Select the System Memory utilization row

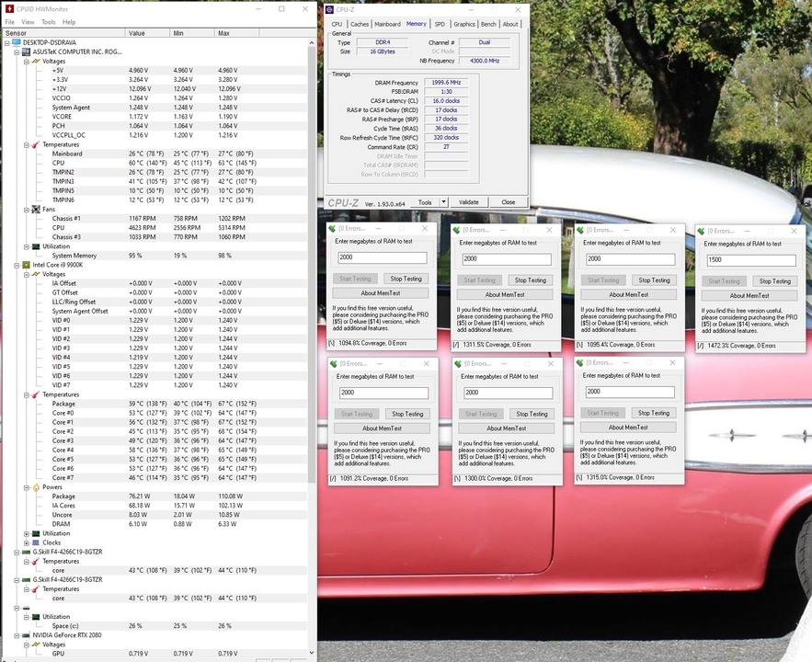coord(155,256)
